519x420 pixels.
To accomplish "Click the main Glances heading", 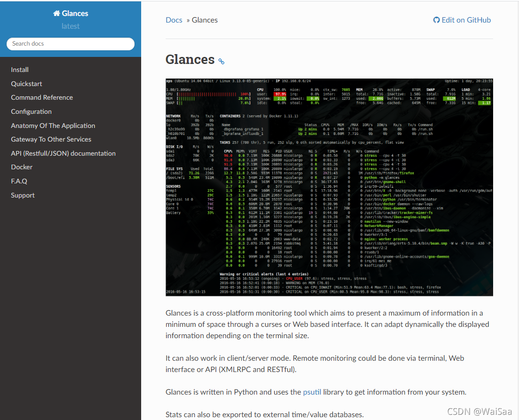I will click(190, 60).
